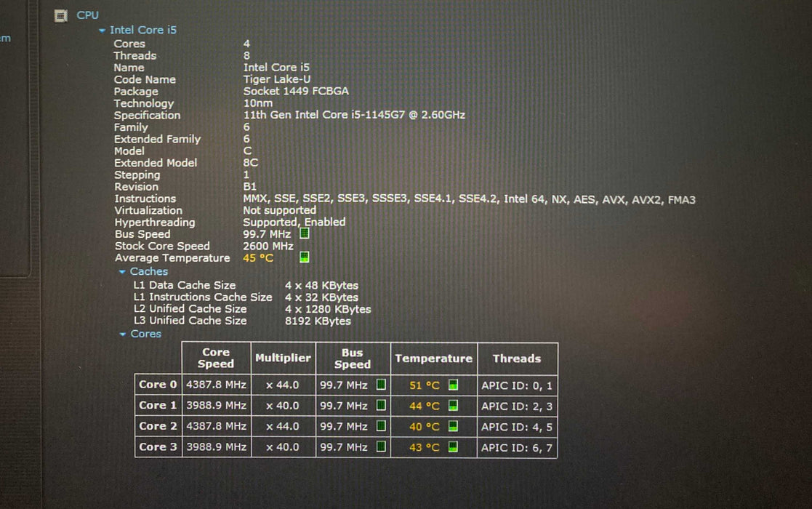Click the 40 °C temperature value
Viewport: 812px width, 509px height.
[424, 427]
